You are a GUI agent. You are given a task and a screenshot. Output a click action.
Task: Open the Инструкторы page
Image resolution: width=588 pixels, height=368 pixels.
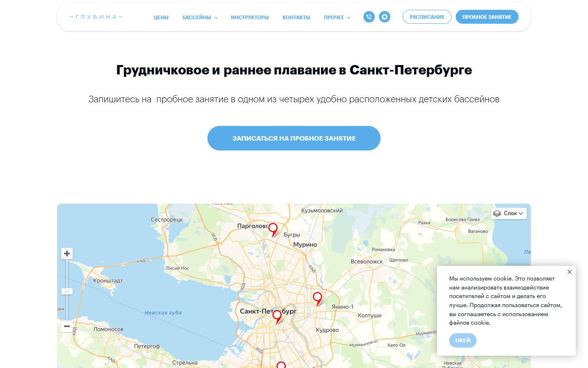pos(249,17)
